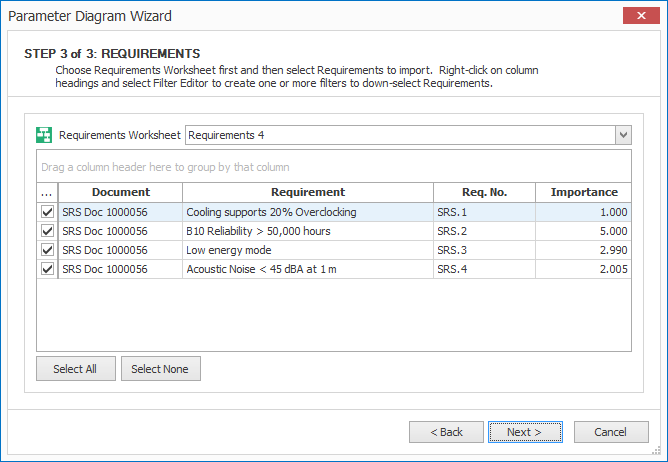This screenshot has width=668, height=462.
Task: Sort by the Importance column header
Action: [583, 192]
